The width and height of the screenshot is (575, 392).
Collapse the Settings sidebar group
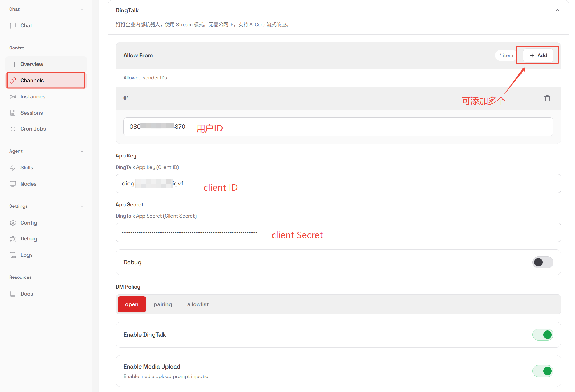coord(82,206)
